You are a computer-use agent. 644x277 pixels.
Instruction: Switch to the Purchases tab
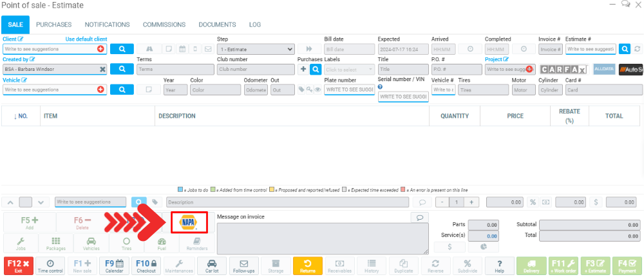click(53, 24)
